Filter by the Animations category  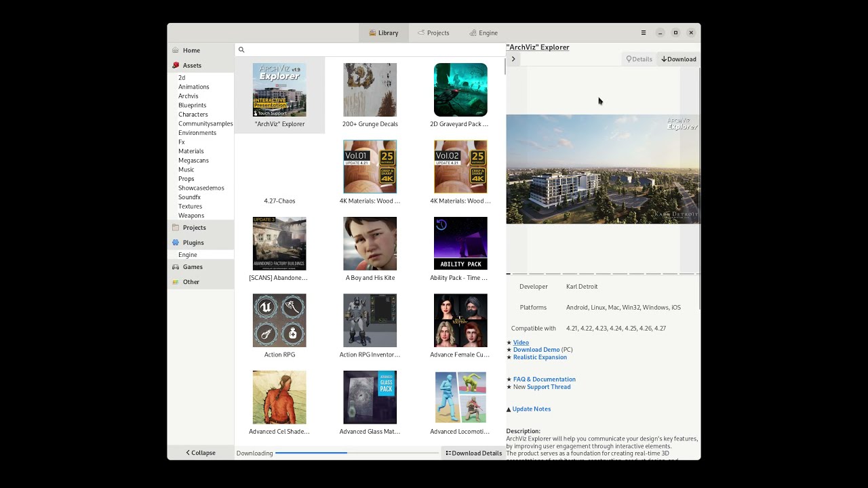pyautogui.click(x=194, y=87)
